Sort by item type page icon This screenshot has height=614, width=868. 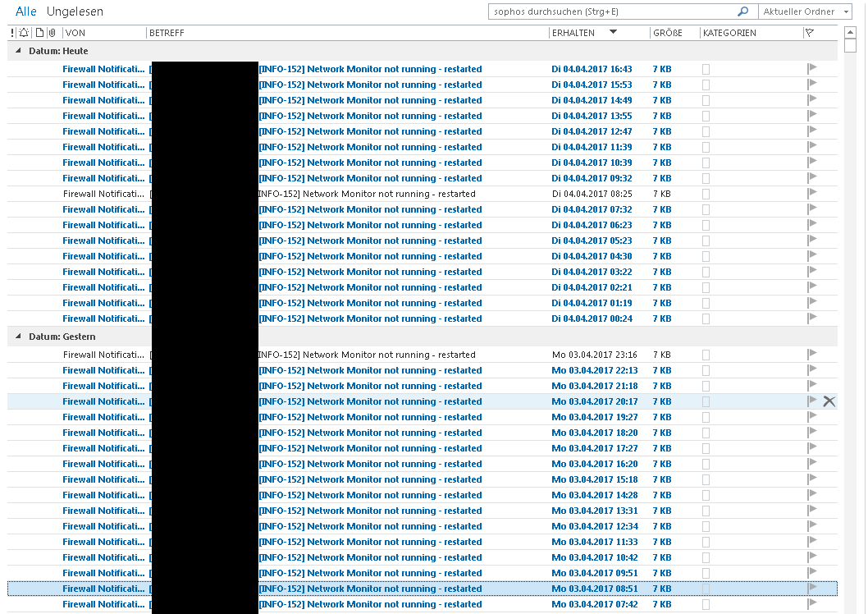coord(39,33)
